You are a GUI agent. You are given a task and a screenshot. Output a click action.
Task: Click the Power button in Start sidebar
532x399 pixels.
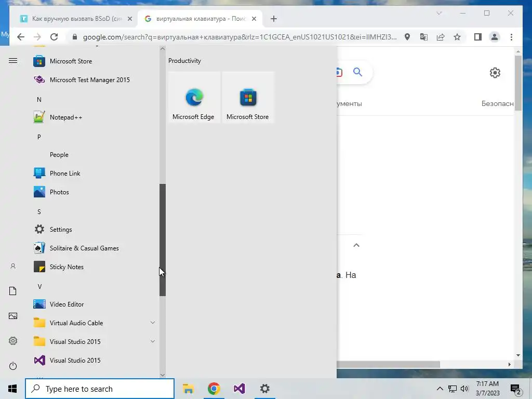(13, 366)
